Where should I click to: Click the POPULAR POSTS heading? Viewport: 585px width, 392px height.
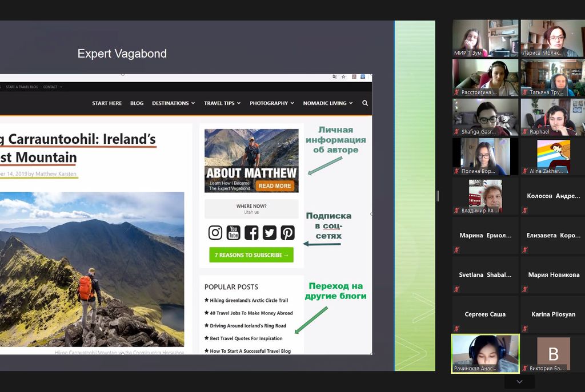(231, 287)
